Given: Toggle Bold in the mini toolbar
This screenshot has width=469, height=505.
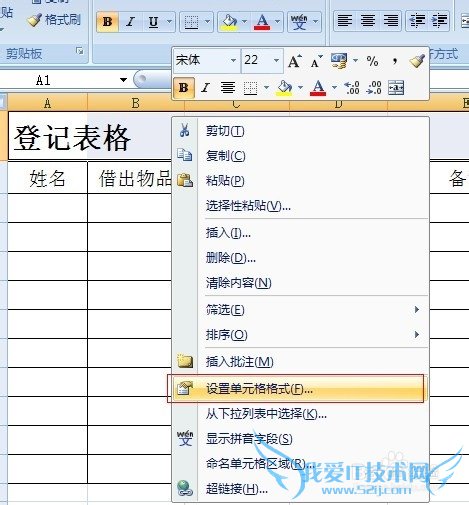Looking at the screenshot, I should 183,88.
